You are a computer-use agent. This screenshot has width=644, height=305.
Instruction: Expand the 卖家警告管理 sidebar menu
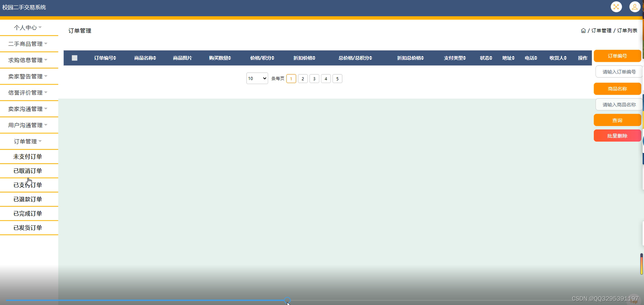29,76
